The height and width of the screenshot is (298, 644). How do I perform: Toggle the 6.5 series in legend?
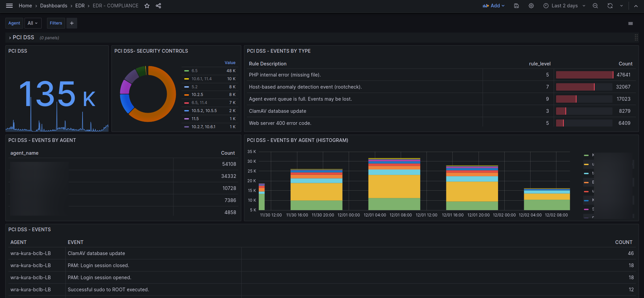[195, 71]
